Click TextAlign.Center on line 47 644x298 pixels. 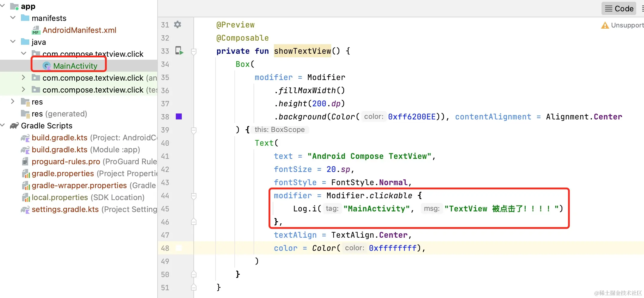369,235
